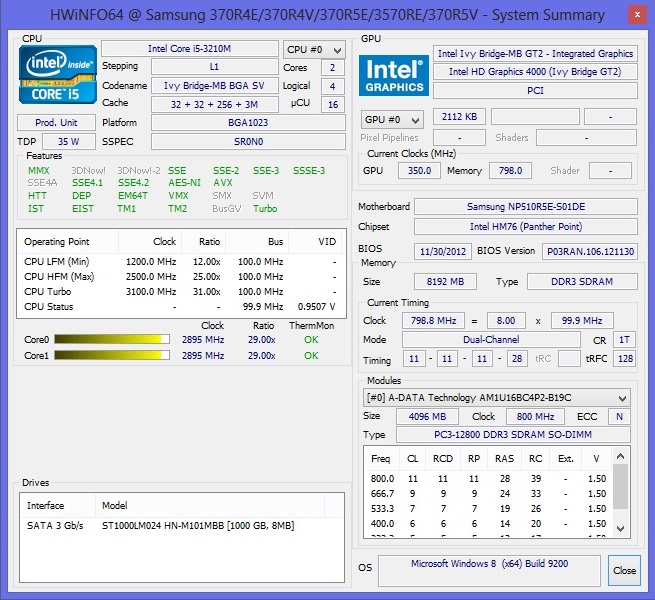Click the Logical value 4
This screenshot has width=655, height=600.
(333, 86)
